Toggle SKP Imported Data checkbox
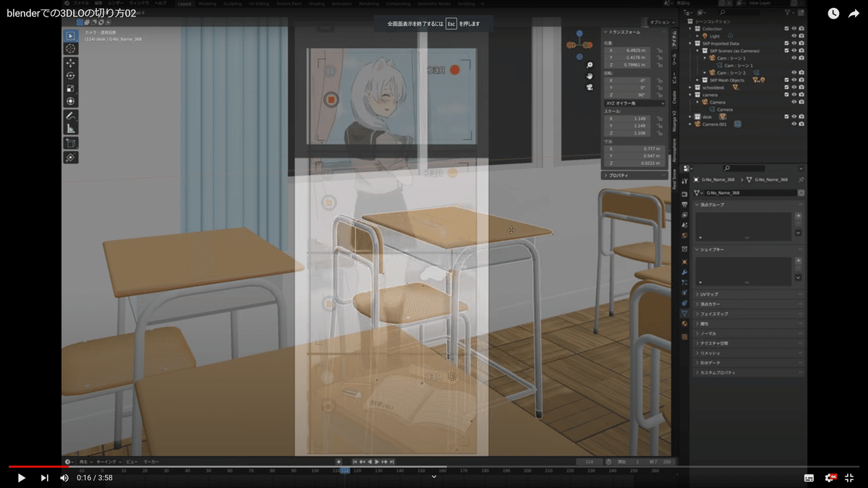 787,43
